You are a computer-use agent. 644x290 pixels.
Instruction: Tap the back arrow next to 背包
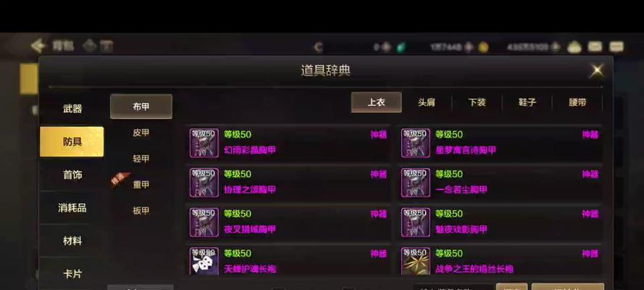(38, 46)
